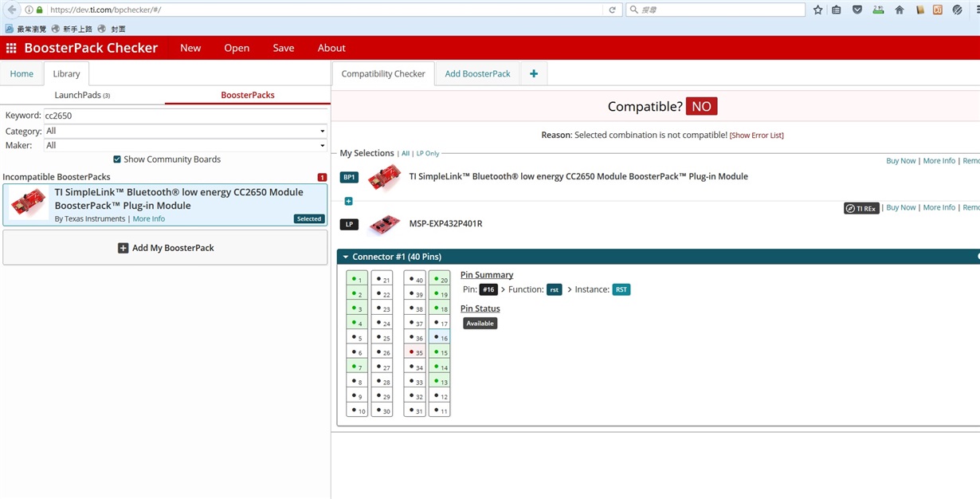
Task: Click the browser back arrow button
Action: pyautogui.click(x=11, y=10)
